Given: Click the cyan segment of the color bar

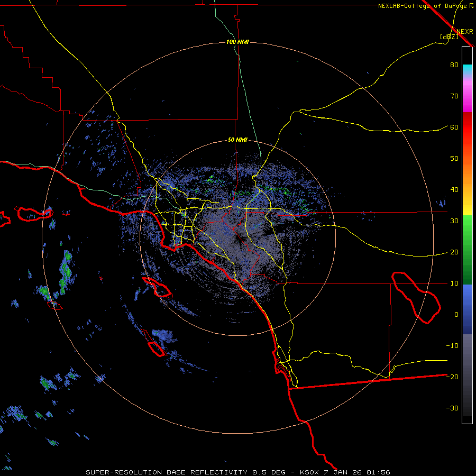Looking at the screenshot, I should coord(467,70).
